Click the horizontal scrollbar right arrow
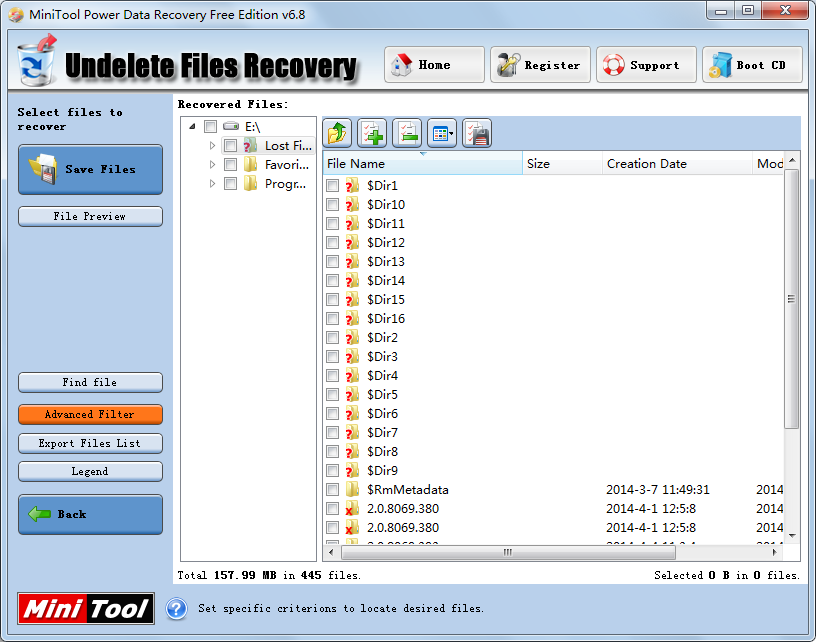The height and width of the screenshot is (642, 816). click(x=775, y=552)
